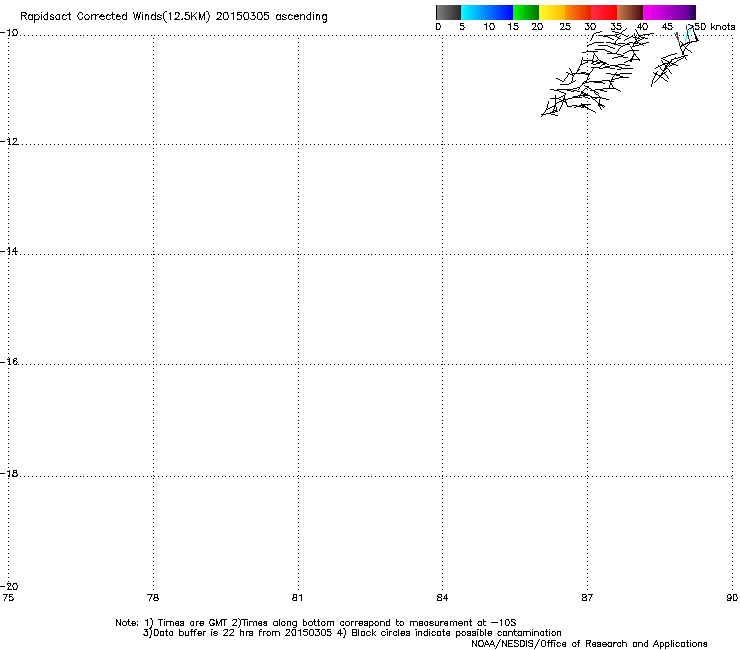Click the cyan wind barb near top right
The height and width of the screenshot is (650, 740).
tap(689, 34)
